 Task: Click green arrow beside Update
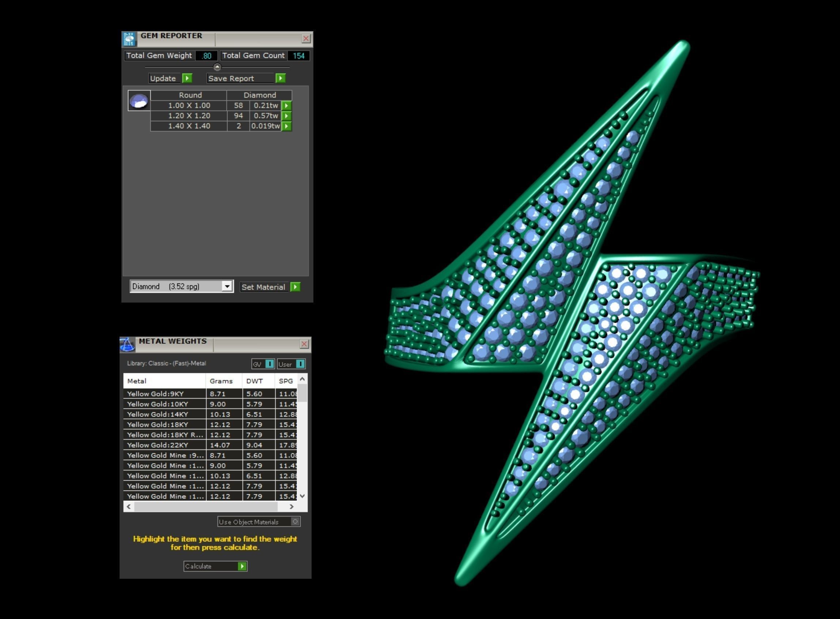187,78
